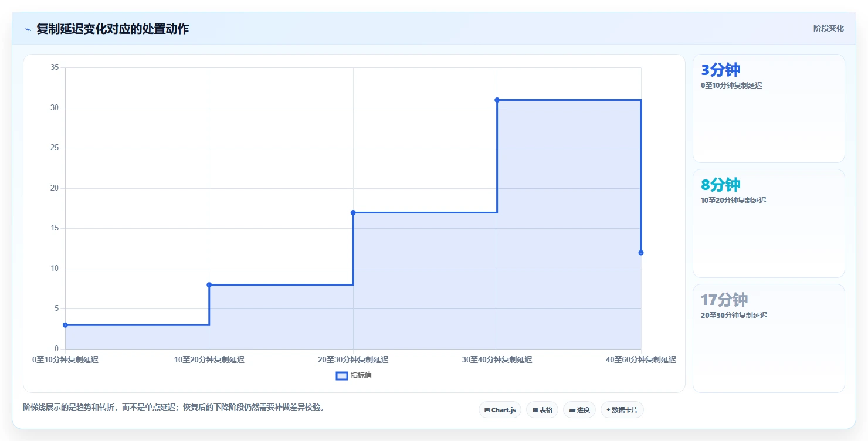Select the 数据卡片 tag chip

(622, 410)
